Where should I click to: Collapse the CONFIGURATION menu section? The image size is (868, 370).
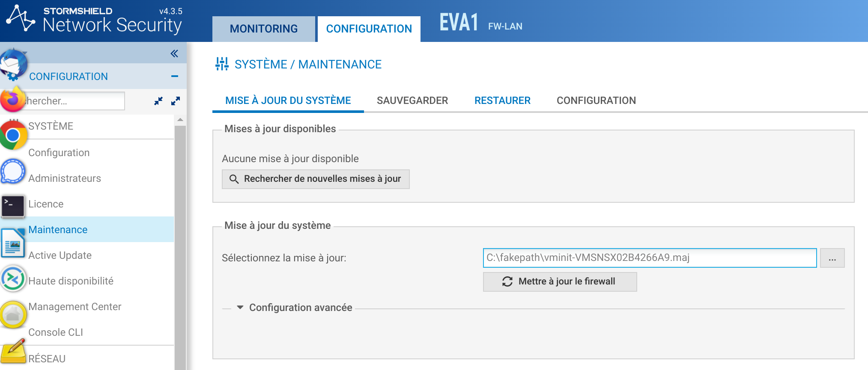175,76
